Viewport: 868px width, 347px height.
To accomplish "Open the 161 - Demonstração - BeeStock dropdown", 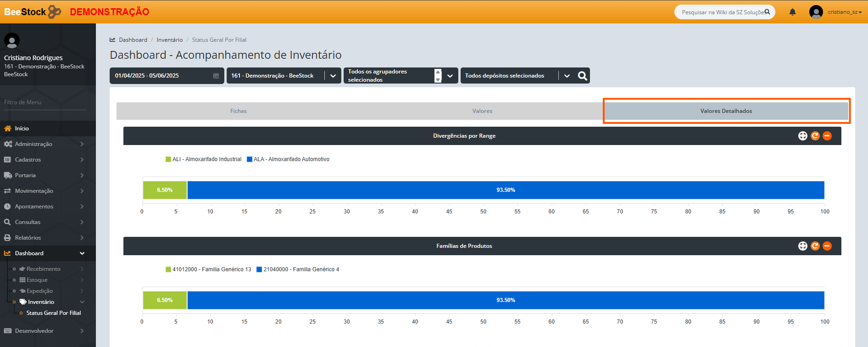I will click(333, 76).
